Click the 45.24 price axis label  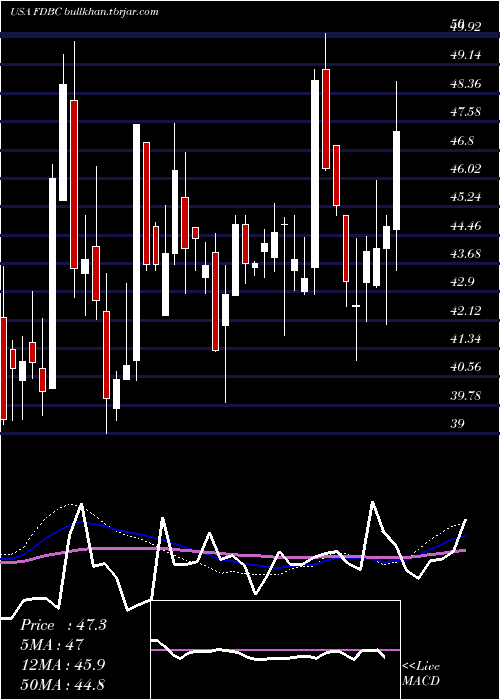466,197
